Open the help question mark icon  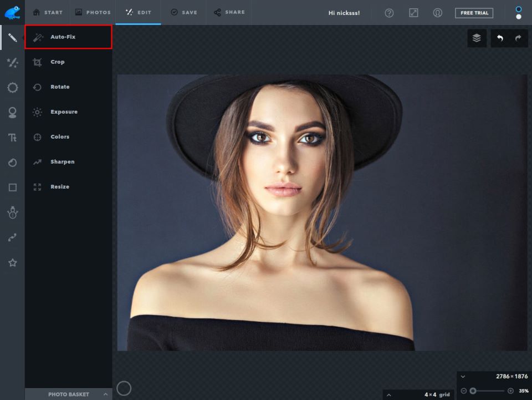point(389,13)
